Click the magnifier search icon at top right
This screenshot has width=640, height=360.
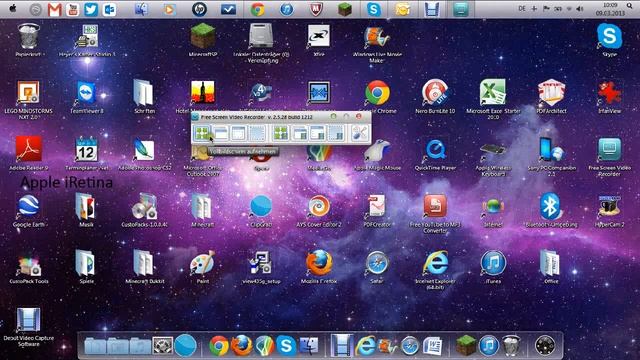click(630, 6)
